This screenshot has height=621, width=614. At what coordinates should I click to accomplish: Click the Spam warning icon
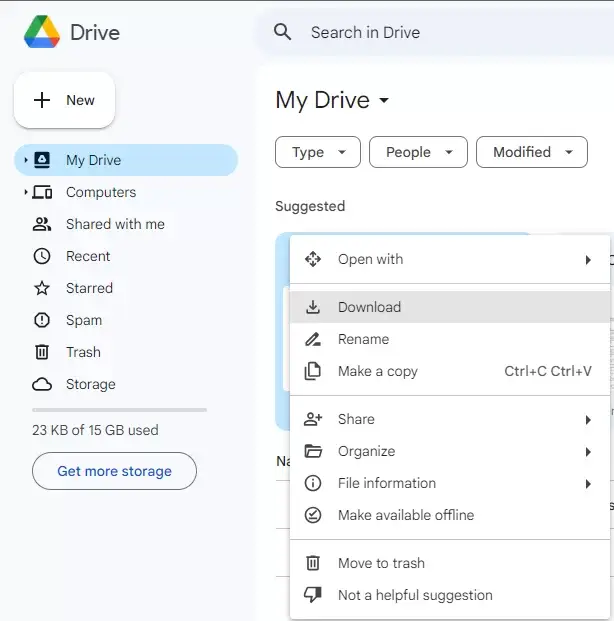(x=42, y=320)
